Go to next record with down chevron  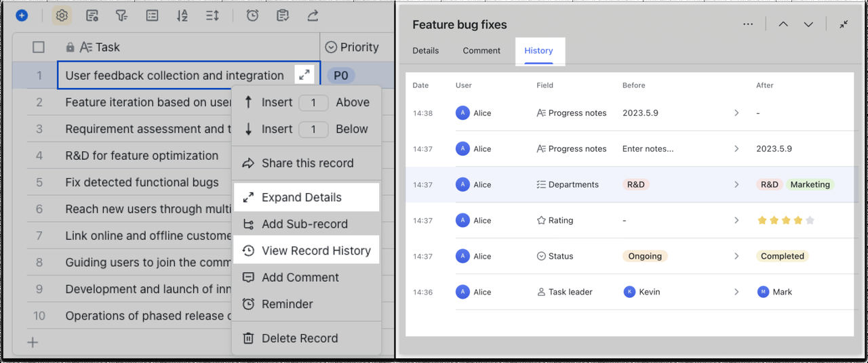[x=808, y=24]
